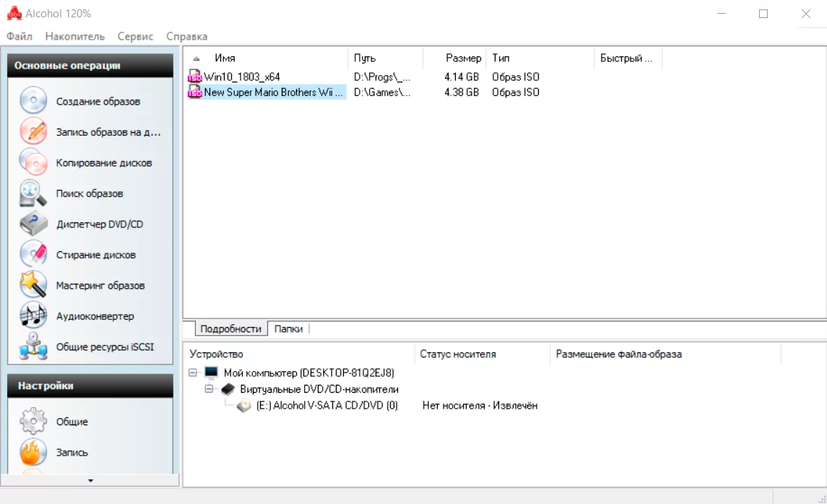Image resolution: width=827 pixels, height=504 pixels.
Task: Open Поиск образов text link
Action: pos(90,194)
